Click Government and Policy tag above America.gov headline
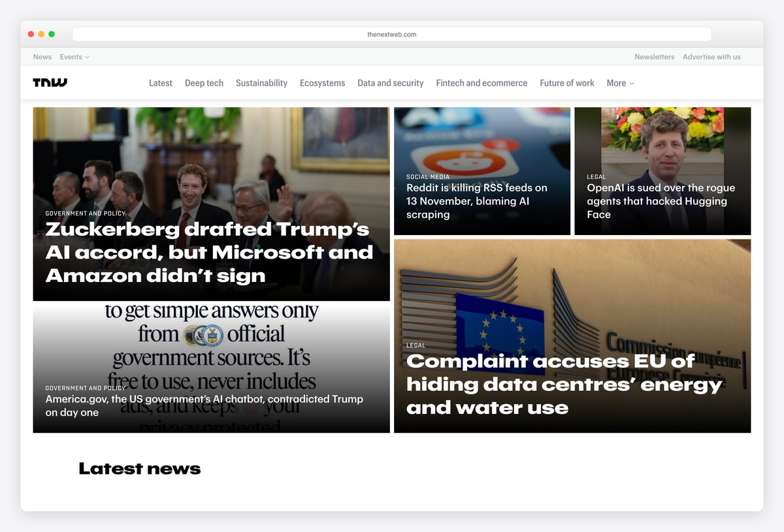784x532 pixels. [x=86, y=388]
